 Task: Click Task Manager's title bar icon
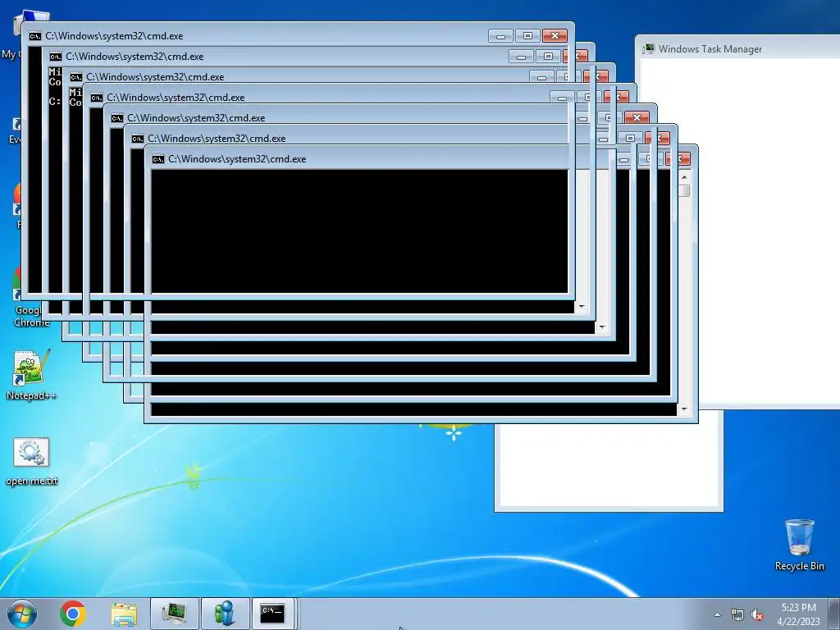[x=649, y=48]
